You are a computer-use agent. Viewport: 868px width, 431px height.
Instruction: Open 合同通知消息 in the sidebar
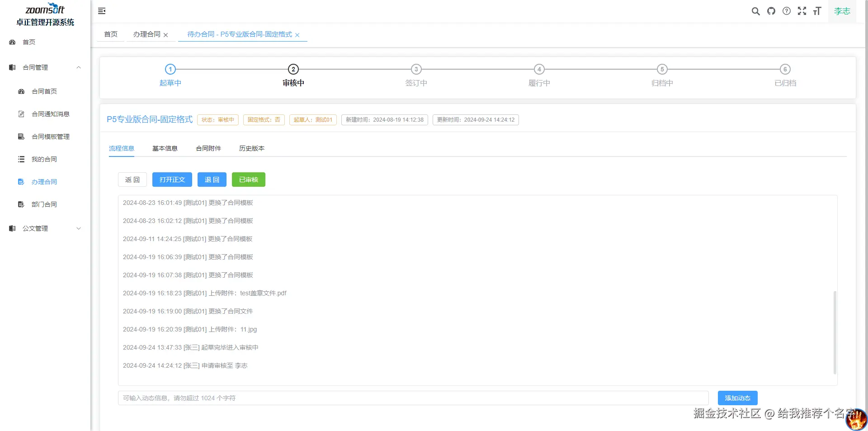[51, 114]
